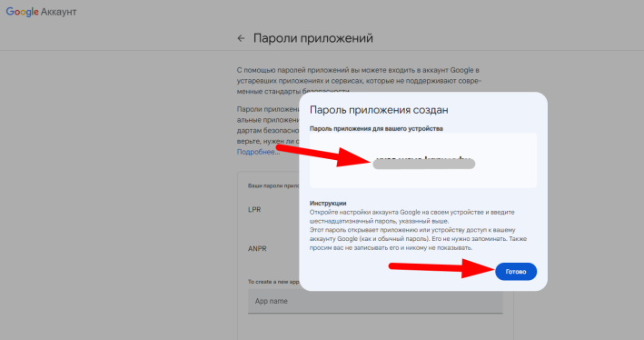Select the ANPR app password entry

pyautogui.click(x=257, y=249)
